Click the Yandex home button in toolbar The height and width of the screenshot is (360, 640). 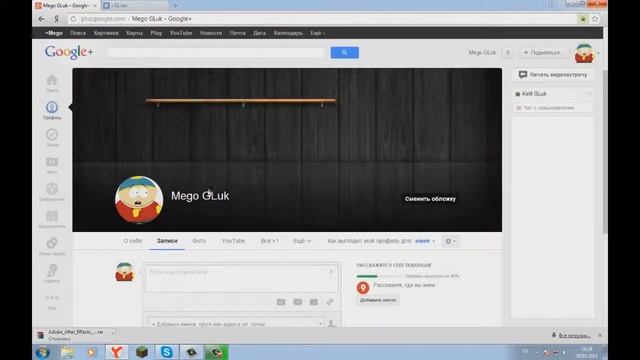click(56, 19)
